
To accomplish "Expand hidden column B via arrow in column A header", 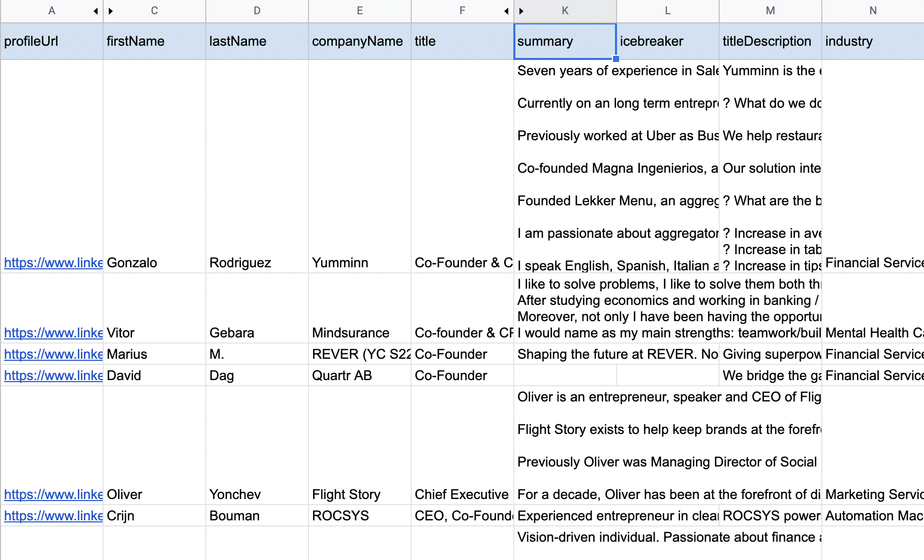I will coord(96,11).
